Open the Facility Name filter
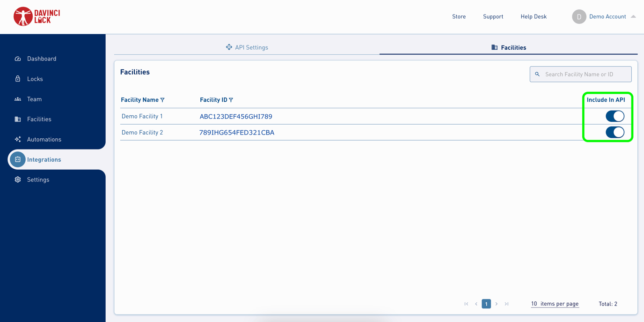This screenshot has height=322, width=644. click(x=162, y=100)
